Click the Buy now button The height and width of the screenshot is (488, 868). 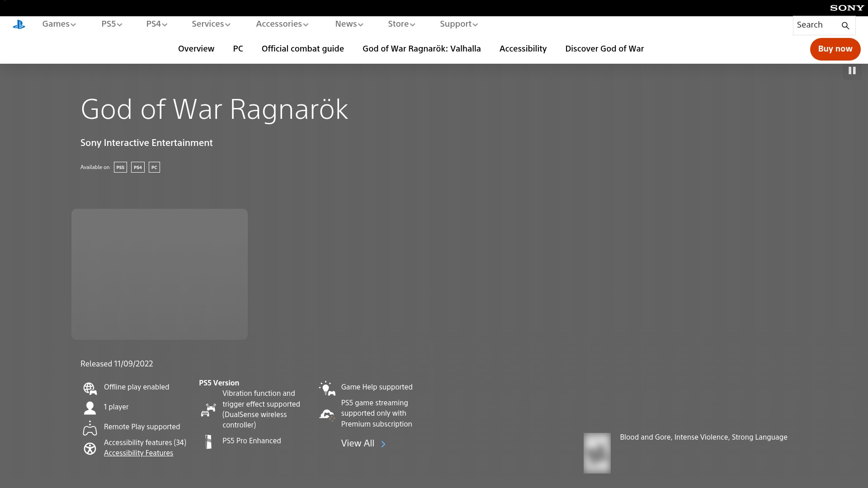tap(835, 49)
